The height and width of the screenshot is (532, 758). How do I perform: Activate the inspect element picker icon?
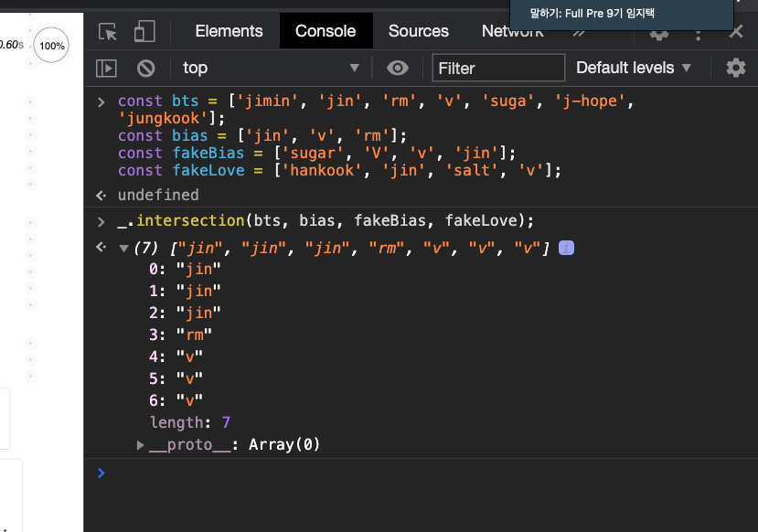108,32
